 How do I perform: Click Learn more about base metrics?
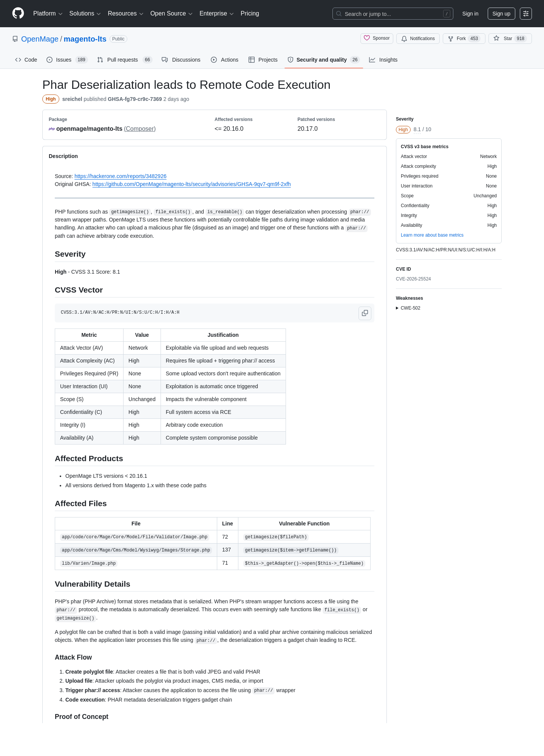[x=432, y=235]
